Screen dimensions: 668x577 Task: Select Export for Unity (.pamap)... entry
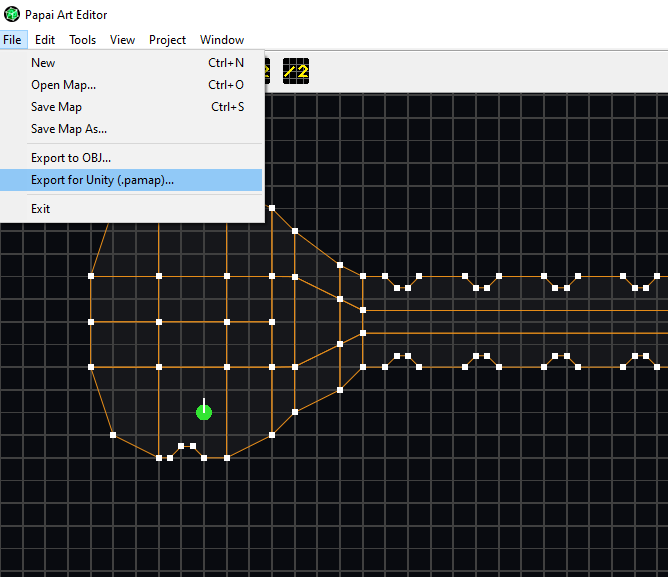point(131,180)
